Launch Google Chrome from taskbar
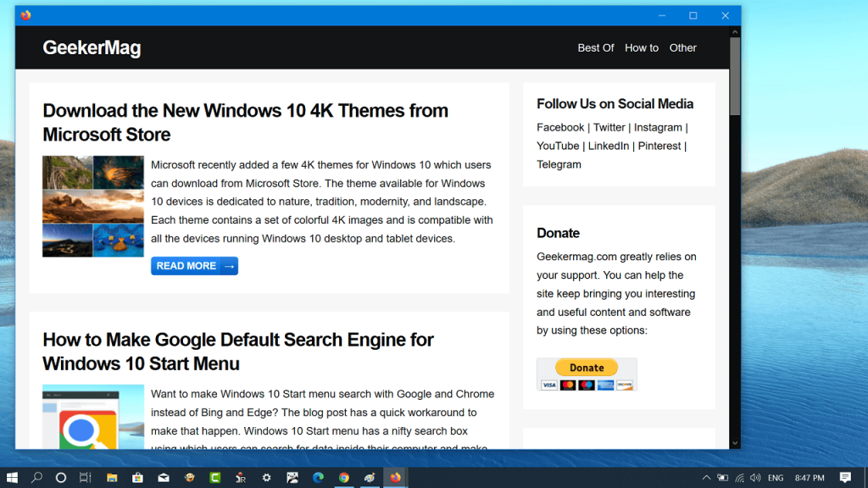Viewport: 868px width, 488px height. (344, 478)
